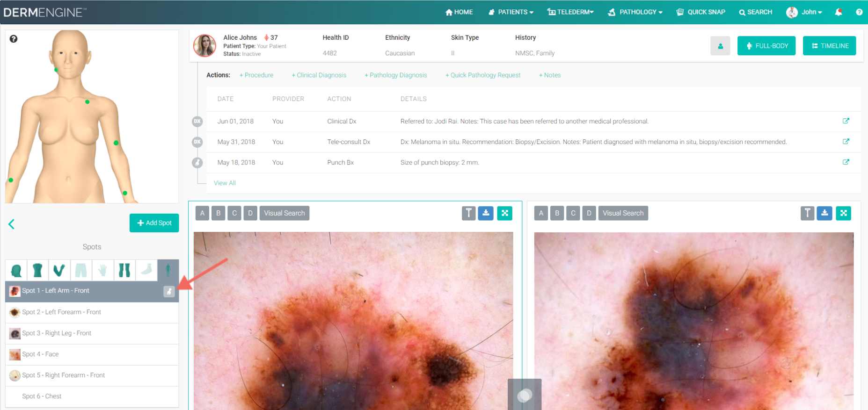Image resolution: width=868 pixels, height=410 pixels.
Task: Click View All history link
Action: (x=225, y=183)
